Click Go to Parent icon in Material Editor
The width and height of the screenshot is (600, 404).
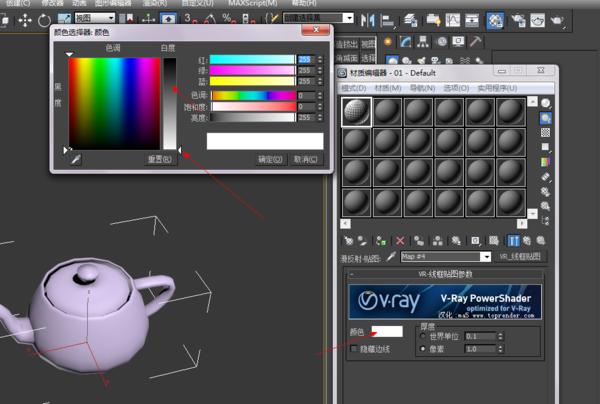coord(527,241)
